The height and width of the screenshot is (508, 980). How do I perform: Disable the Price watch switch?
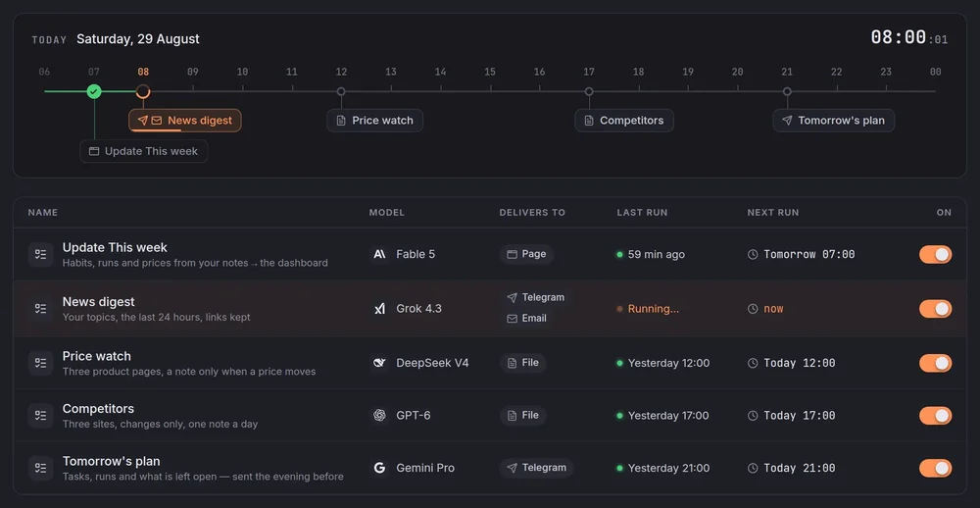(x=935, y=364)
